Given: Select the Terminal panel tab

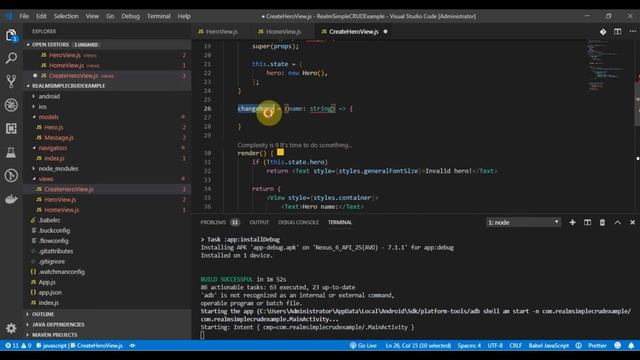Looking at the screenshot, I should tap(340, 222).
